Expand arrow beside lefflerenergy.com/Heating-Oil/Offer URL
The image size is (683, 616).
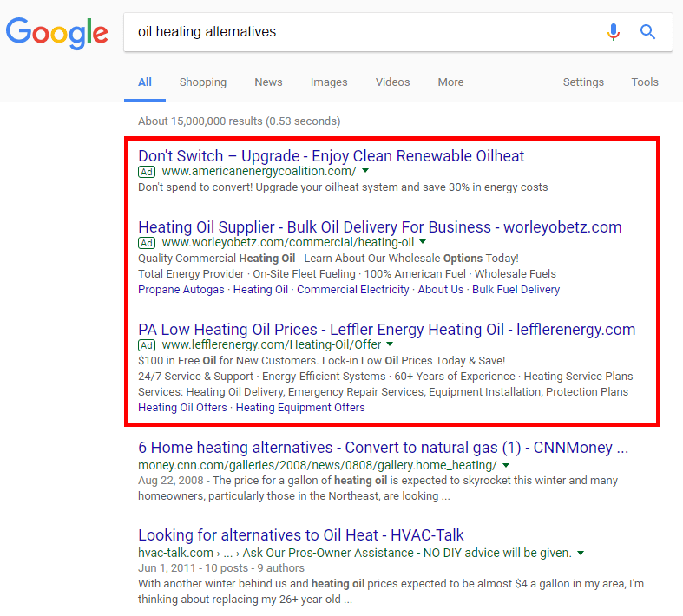(390, 344)
